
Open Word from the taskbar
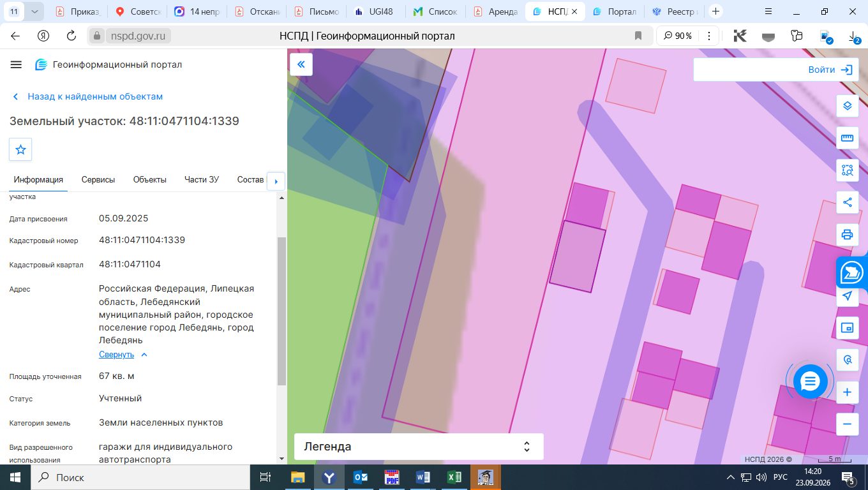coord(423,477)
